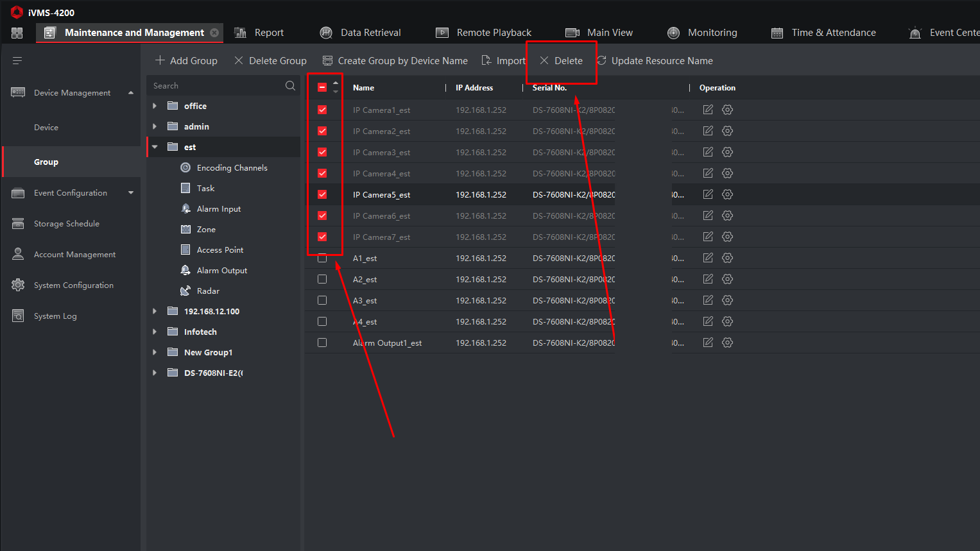Select Encoding Channels under est group

(x=232, y=167)
